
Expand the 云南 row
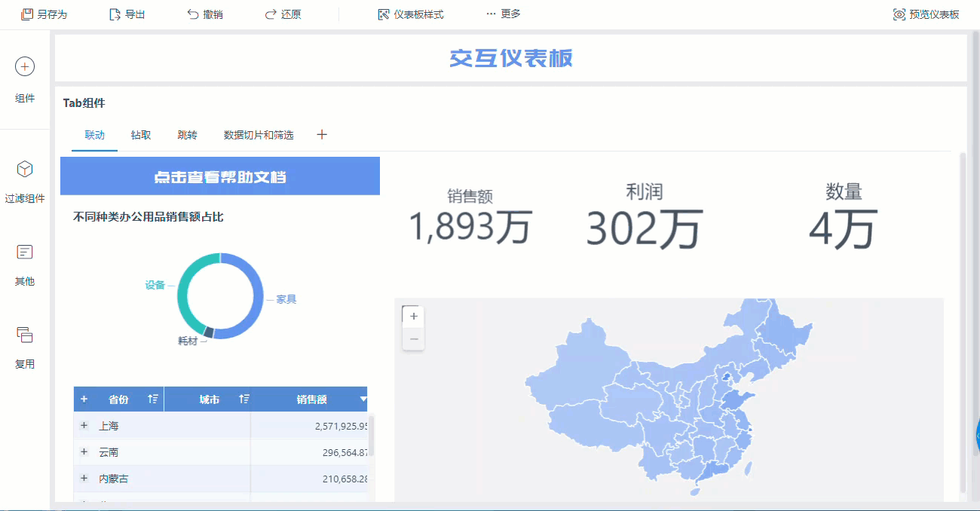(84, 451)
